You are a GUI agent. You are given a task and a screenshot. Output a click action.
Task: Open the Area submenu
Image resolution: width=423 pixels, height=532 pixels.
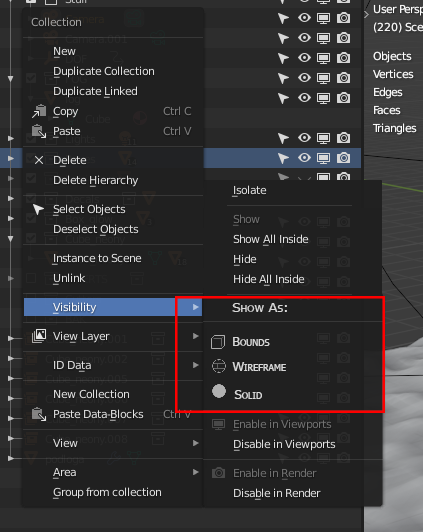coord(113,472)
